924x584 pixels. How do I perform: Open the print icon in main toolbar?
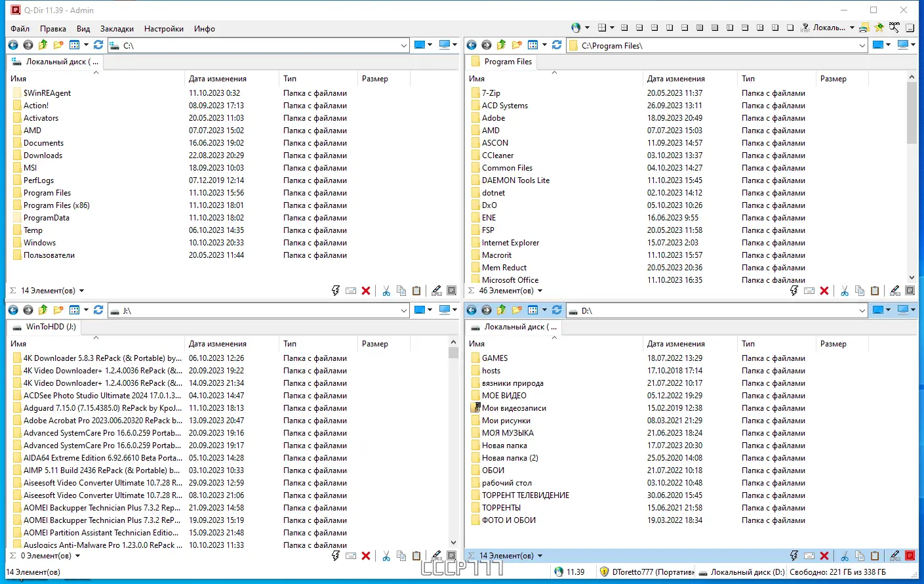click(x=864, y=28)
